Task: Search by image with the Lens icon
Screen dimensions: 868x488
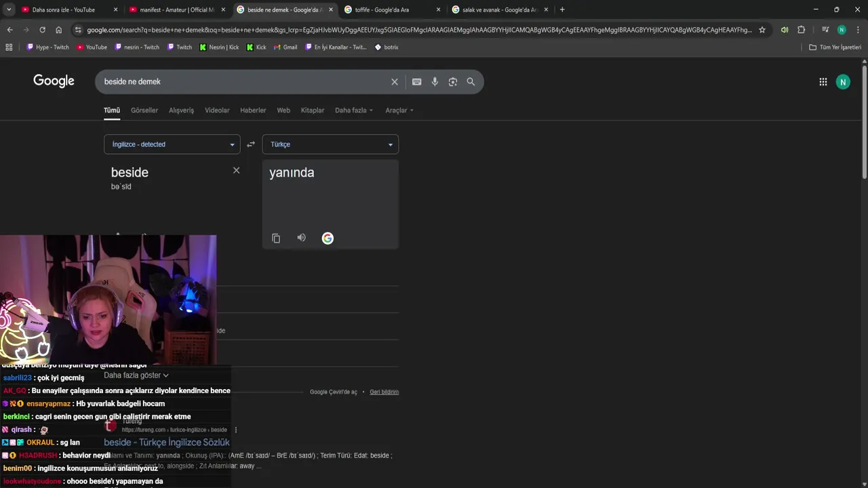Action: point(453,81)
